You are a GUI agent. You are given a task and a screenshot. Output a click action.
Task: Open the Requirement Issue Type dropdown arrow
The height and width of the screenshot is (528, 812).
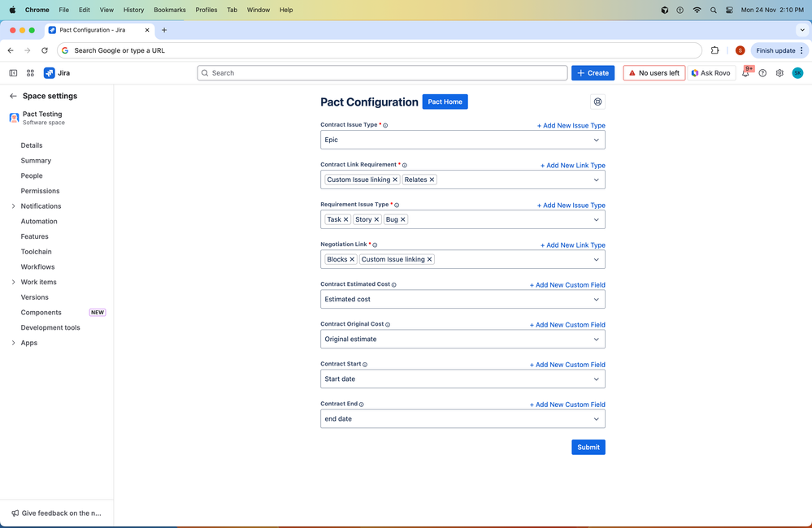click(596, 219)
